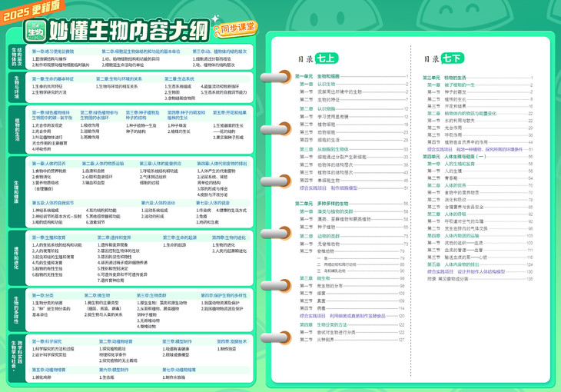561x392 pixels.
Task: Open 第二节 青春期 entry
Action: pos(480,178)
